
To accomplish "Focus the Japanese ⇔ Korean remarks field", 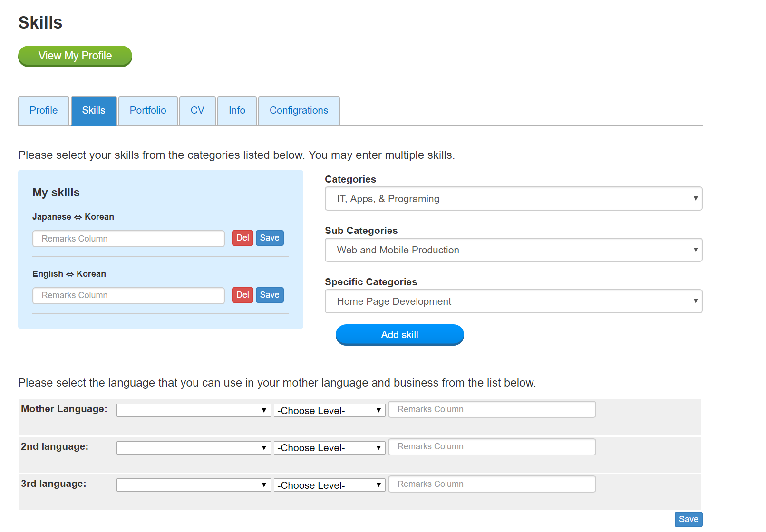I will pos(128,239).
